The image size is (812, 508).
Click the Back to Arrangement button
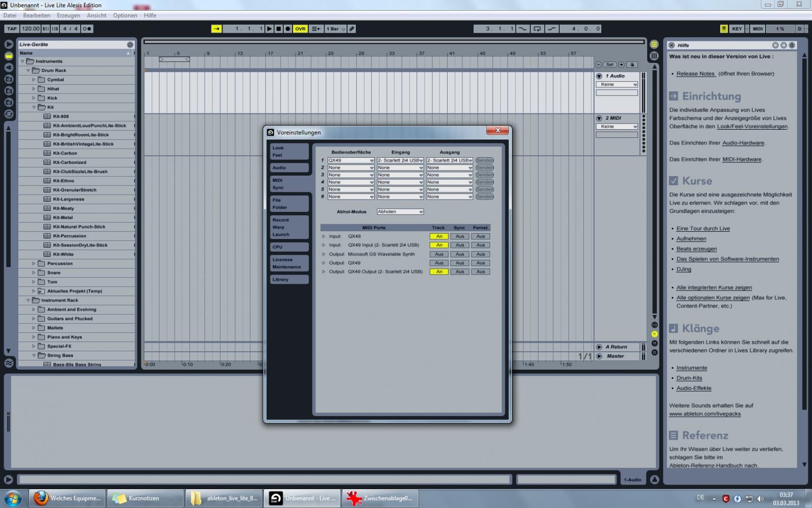tap(316, 29)
